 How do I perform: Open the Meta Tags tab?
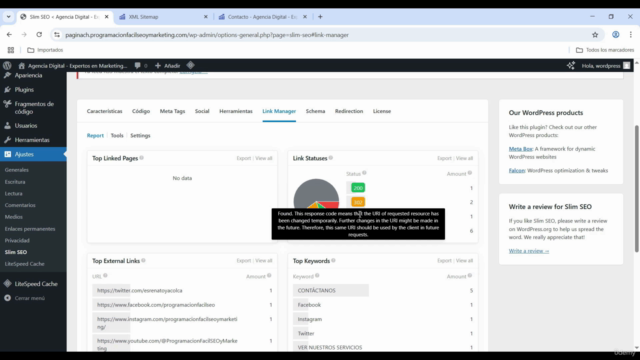click(x=172, y=111)
